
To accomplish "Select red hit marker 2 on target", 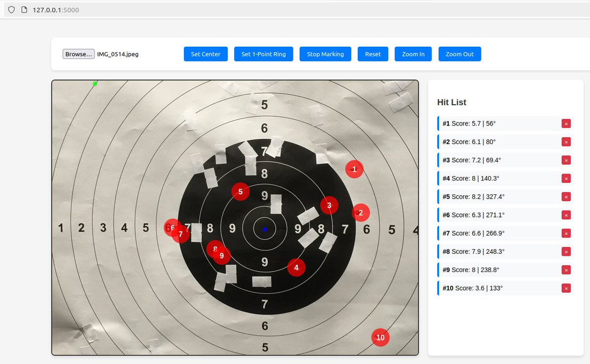I will [x=361, y=213].
